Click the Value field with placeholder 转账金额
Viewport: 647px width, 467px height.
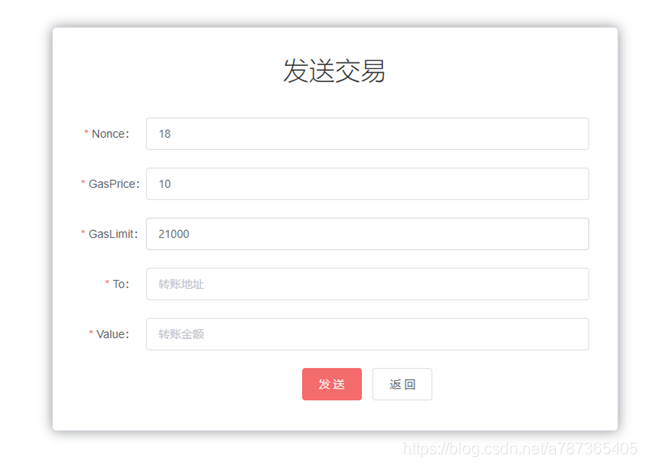(367, 334)
